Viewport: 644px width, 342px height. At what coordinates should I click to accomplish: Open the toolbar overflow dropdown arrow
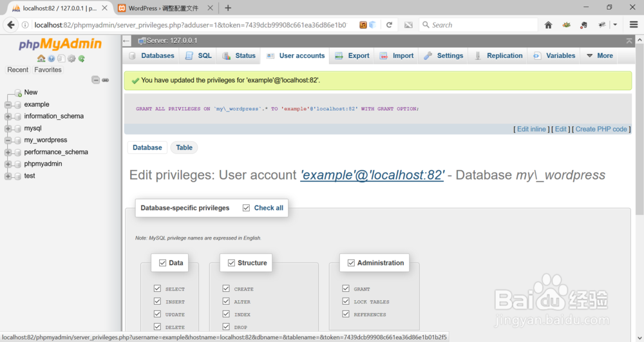point(615,25)
